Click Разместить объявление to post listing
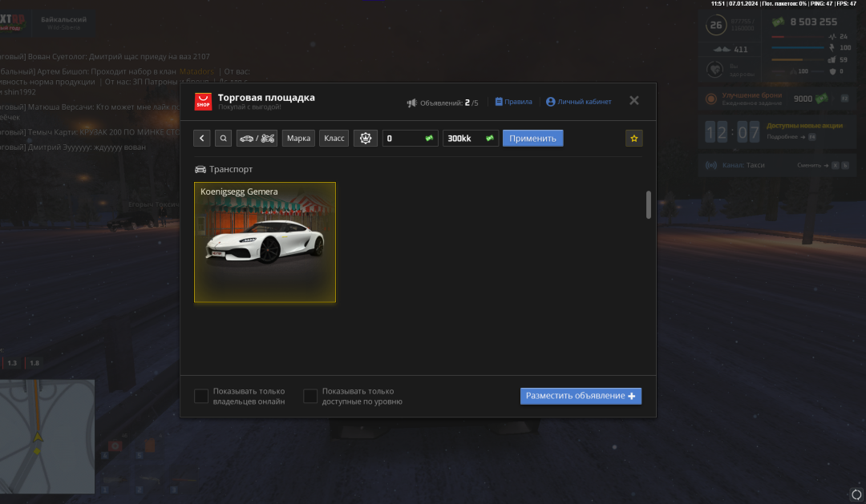 pyautogui.click(x=581, y=396)
